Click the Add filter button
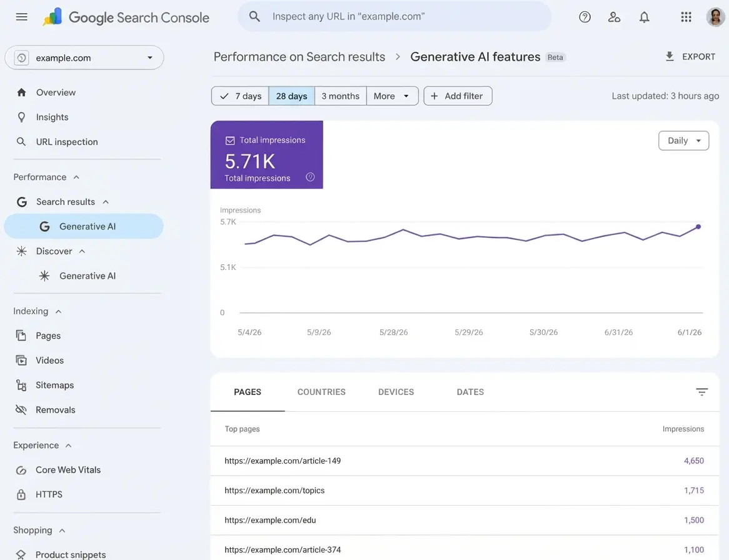The image size is (729, 560). [458, 96]
